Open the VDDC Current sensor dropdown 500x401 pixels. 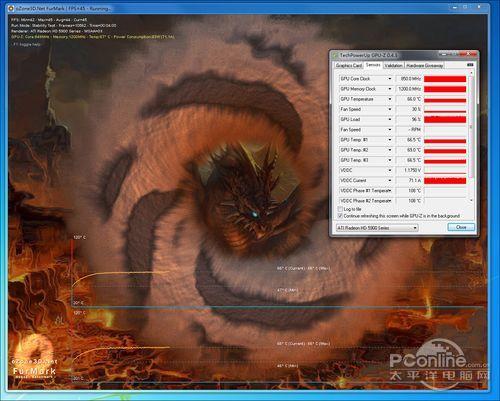click(x=389, y=180)
